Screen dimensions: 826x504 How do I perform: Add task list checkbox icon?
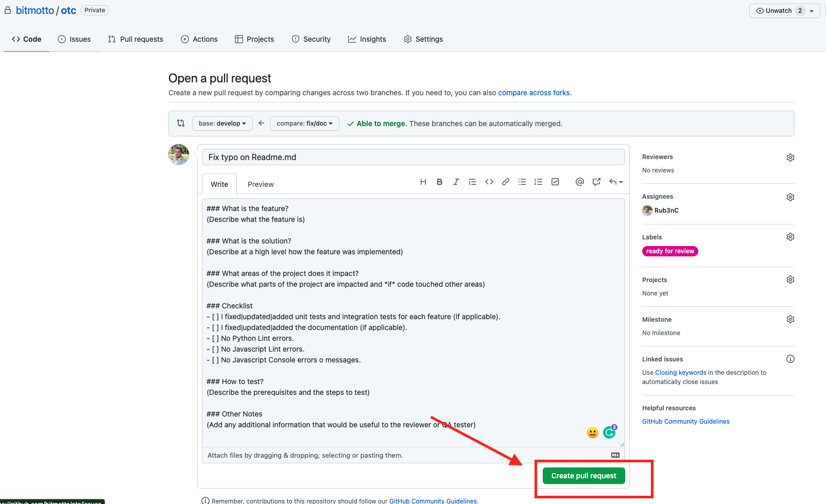pos(555,182)
